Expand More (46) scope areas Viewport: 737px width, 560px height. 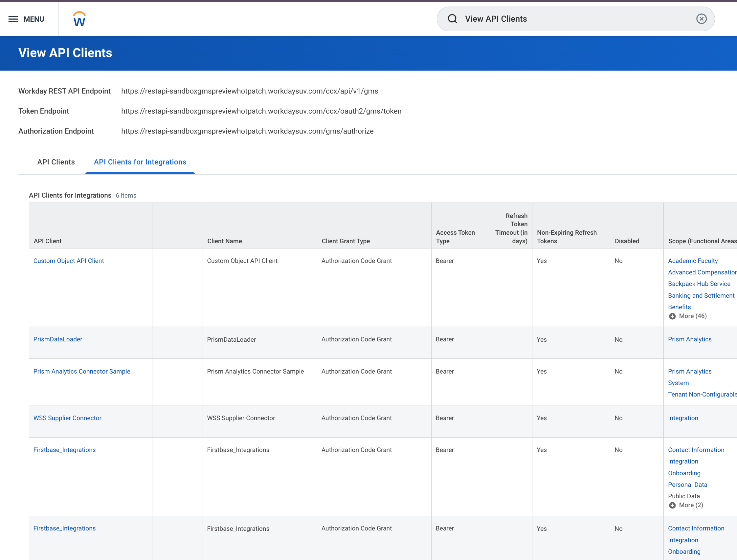[688, 316]
